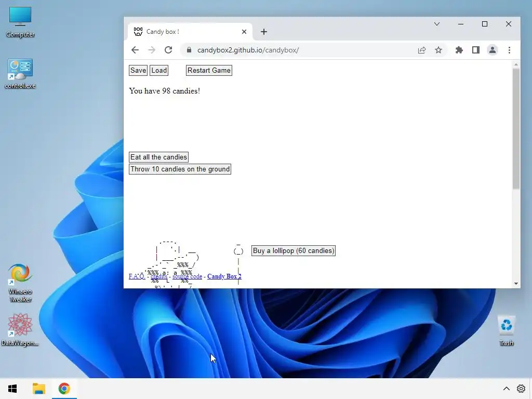This screenshot has height=399, width=532.
Task: Click the Load button
Action: point(159,71)
